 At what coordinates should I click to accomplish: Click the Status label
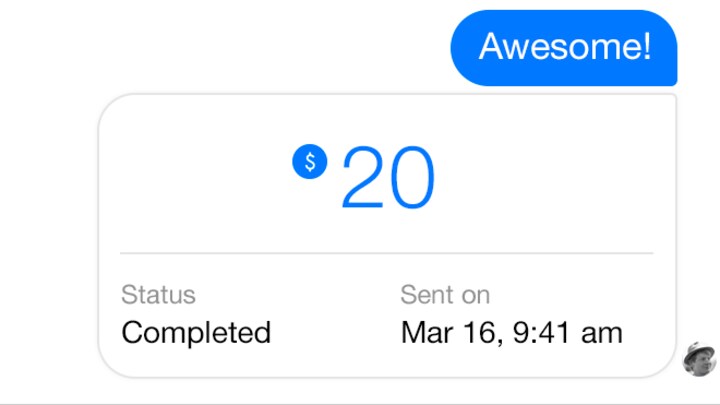(x=158, y=294)
